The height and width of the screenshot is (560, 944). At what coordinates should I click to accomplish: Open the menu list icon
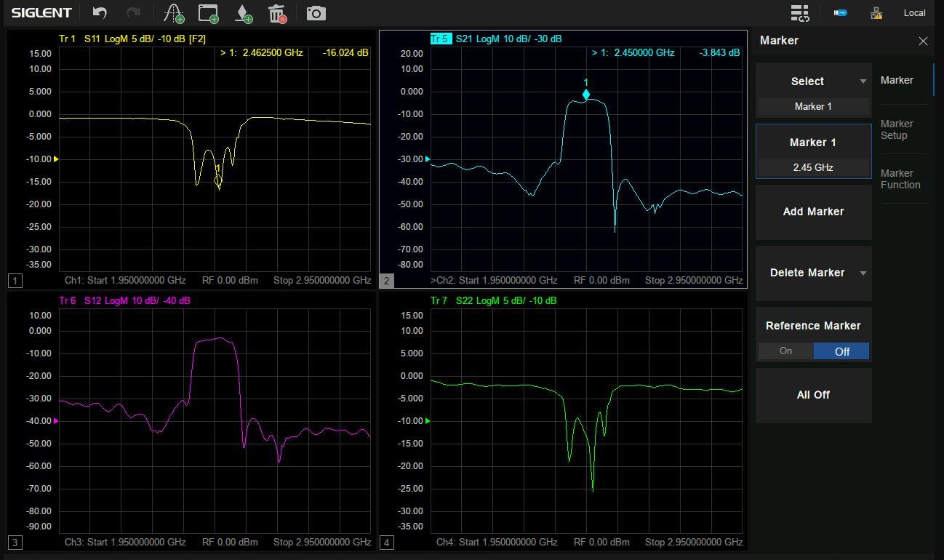(799, 13)
